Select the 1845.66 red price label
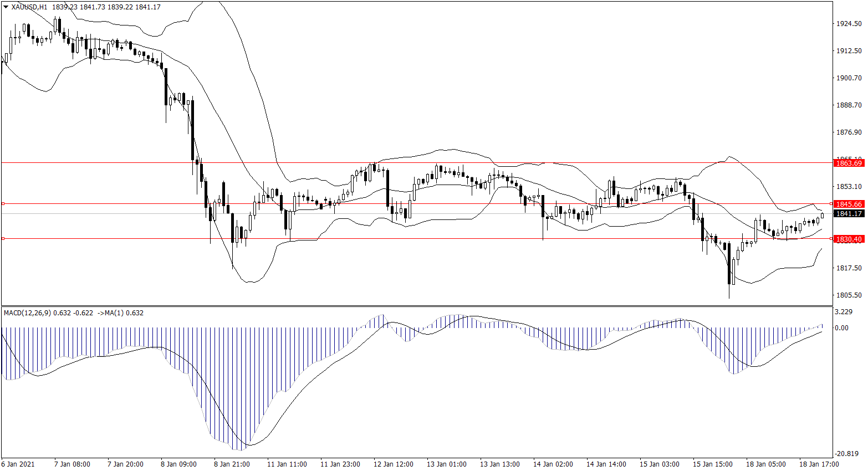This screenshot has height=471, width=868. coord(849,204)
